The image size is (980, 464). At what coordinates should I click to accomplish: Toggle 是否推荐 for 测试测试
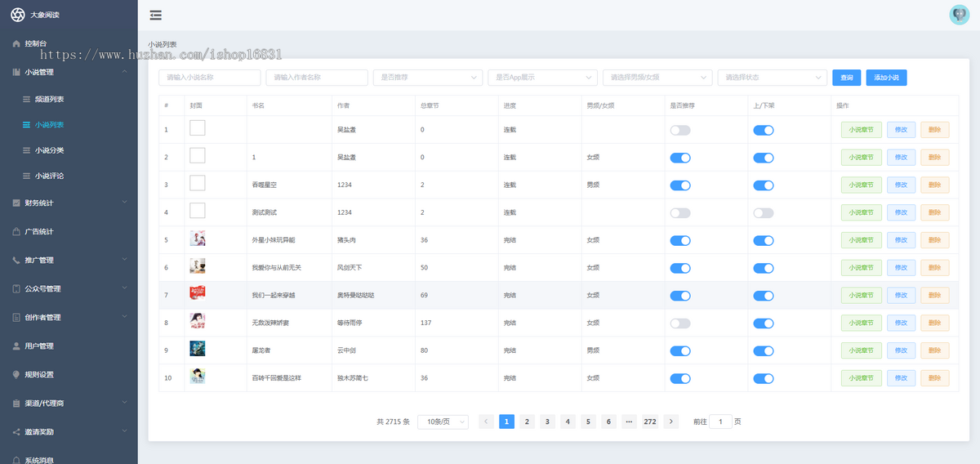click(x=680, y=212)
